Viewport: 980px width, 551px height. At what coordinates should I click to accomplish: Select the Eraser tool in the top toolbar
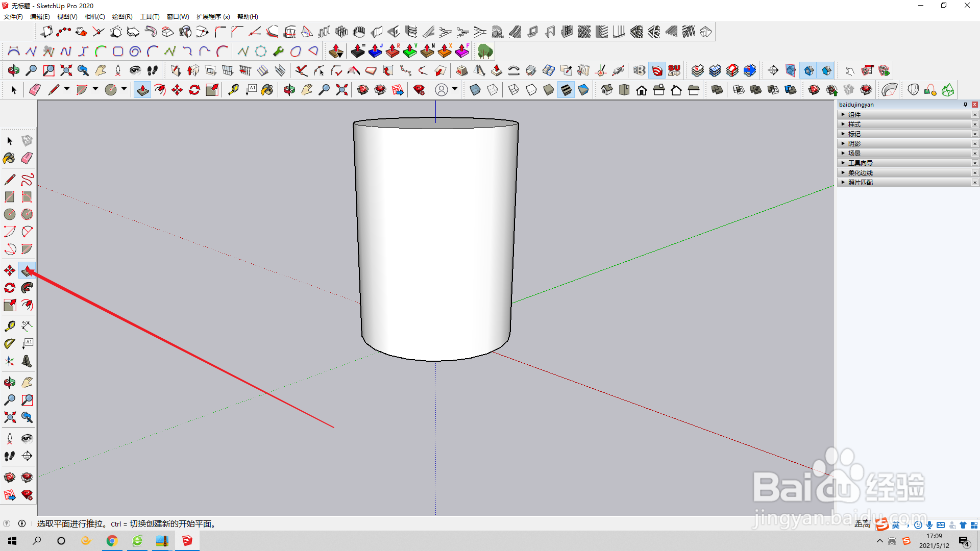tap(35, 90)
